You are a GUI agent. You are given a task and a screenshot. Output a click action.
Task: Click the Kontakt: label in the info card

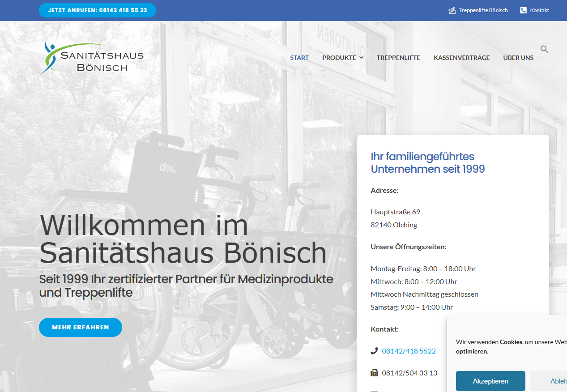(x=385, y=329)
